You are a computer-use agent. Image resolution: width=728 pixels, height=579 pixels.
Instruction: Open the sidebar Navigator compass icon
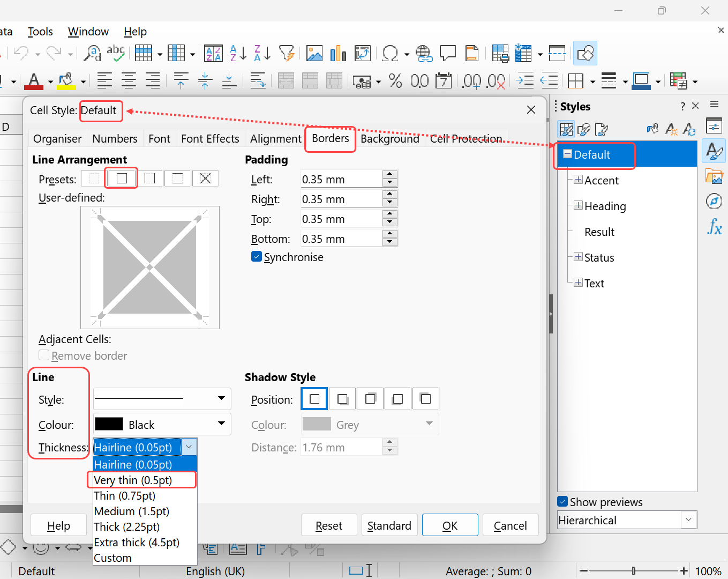click(714, 201)
